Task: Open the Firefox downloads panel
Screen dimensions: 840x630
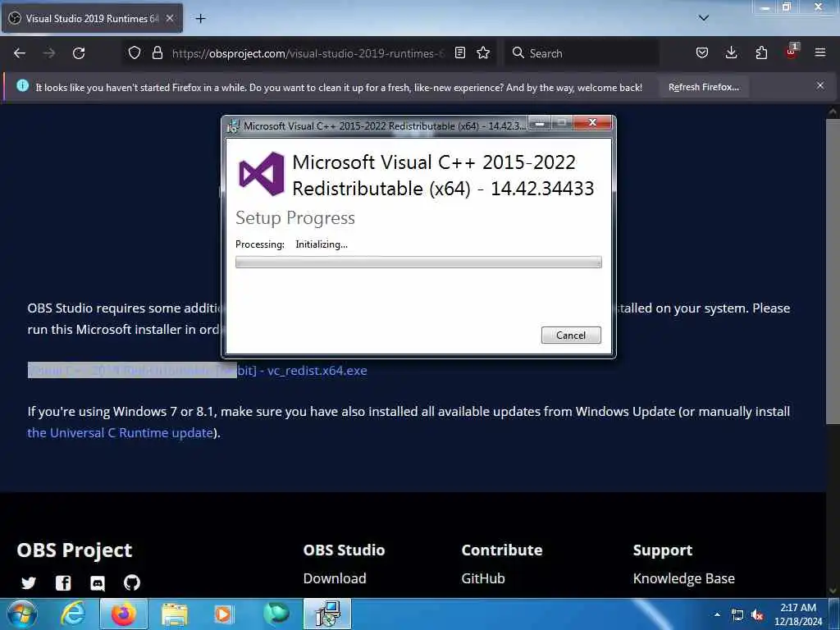Action: [731, 52]
